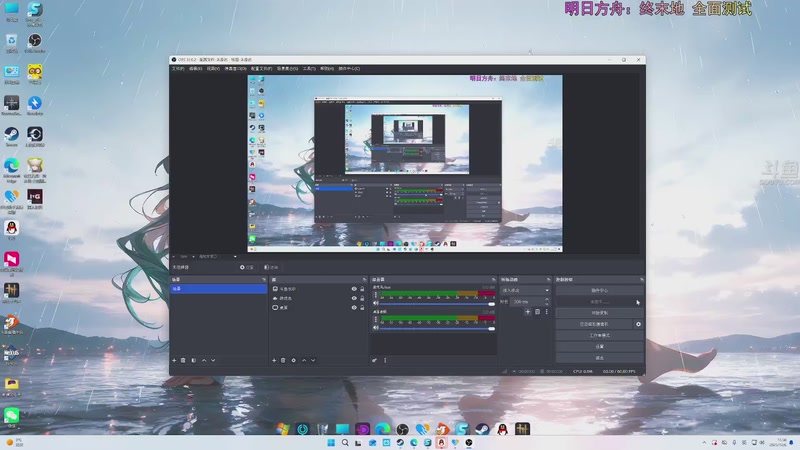Open 视图(V) menu
800x450 pixels.
[x=213, y=68]
